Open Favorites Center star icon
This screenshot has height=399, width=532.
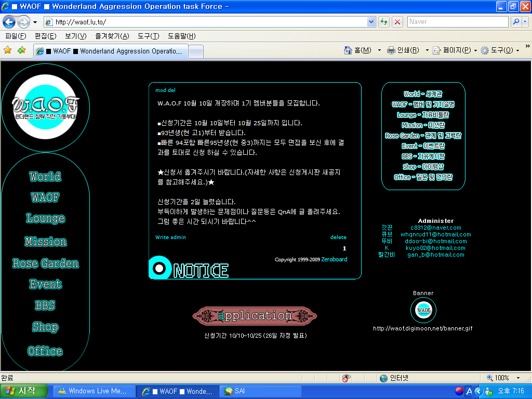coord(7,50)
